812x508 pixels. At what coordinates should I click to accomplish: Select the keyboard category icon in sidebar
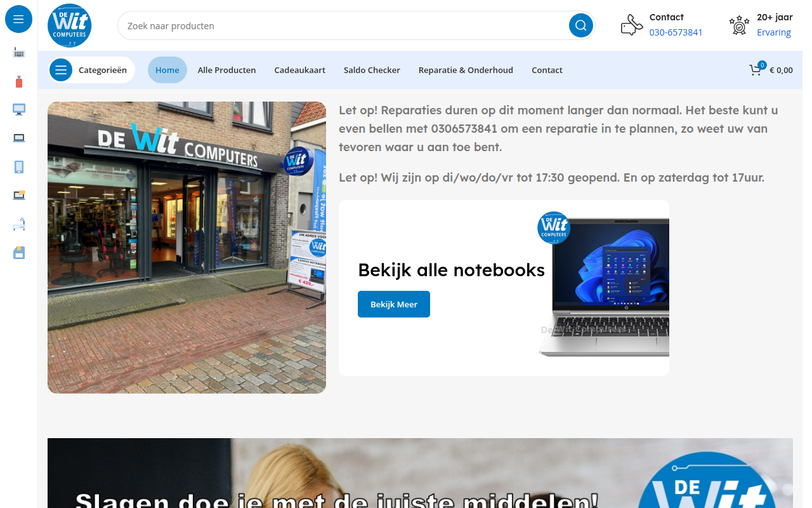[x=19, y=53]
